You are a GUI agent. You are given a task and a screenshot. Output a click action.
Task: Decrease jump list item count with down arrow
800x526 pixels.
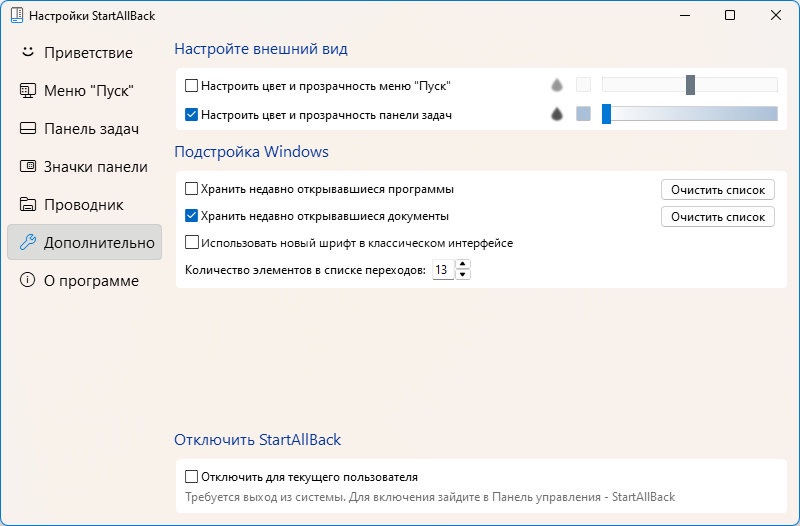coord(462,274)
